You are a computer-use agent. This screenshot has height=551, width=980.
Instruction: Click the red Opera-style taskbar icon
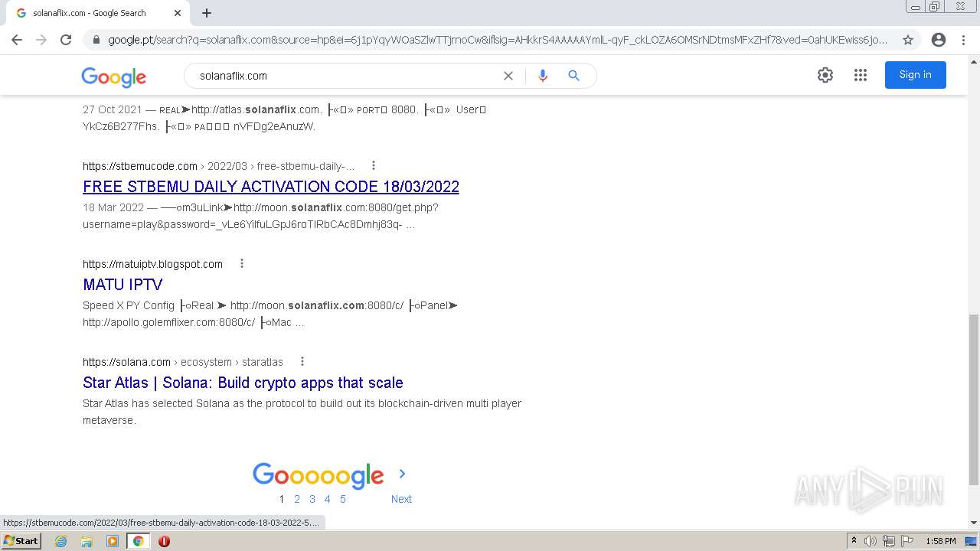tap(164, 541)
